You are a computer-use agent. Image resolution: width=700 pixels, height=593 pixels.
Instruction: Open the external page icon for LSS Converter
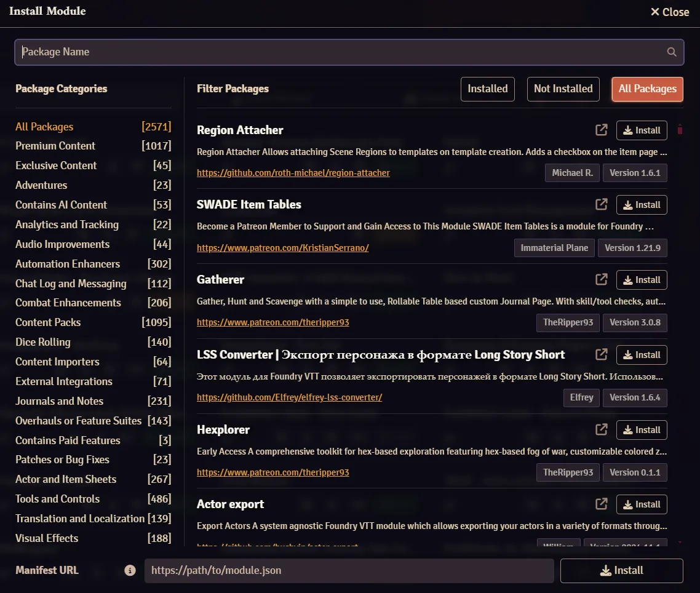pyautogui.click(x=602, y=354)
